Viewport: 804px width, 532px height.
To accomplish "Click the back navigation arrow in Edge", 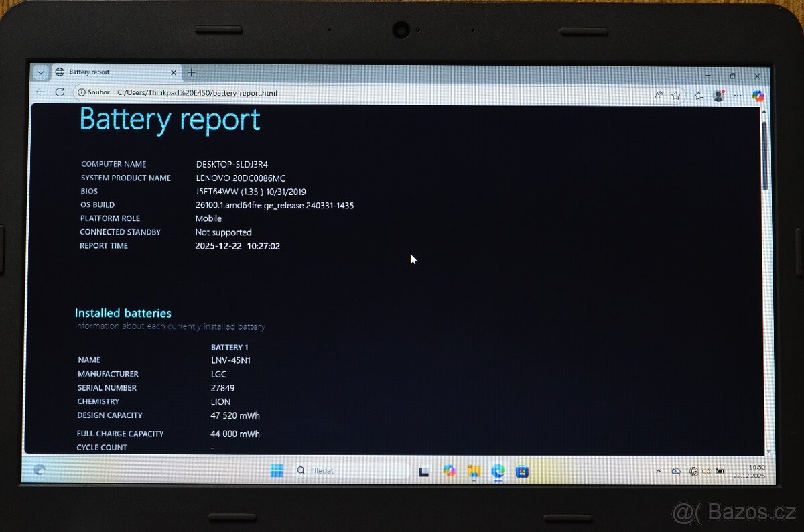I will tap(40, 92).
